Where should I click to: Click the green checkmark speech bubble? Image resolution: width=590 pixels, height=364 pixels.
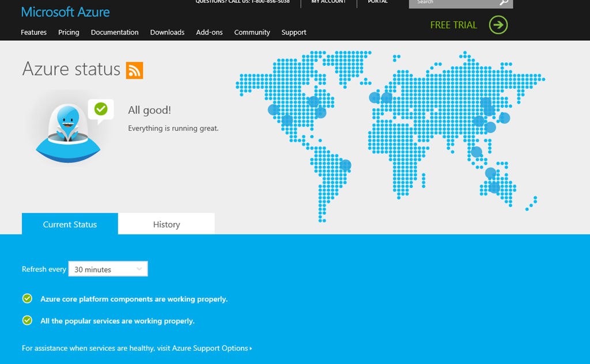[x=101, y=110]
